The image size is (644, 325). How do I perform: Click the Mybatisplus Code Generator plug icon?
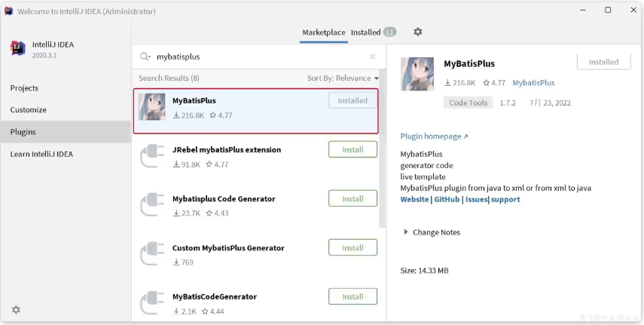pyautogui.click(x=152, y=205)
